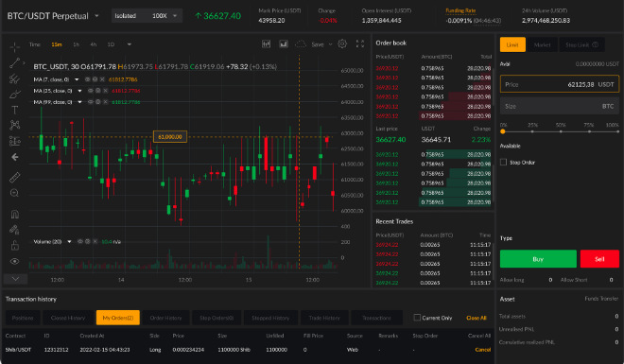This screenshot has height=364, width=624.
Task: Select the prediction and measurement tool
Action: 15,141
